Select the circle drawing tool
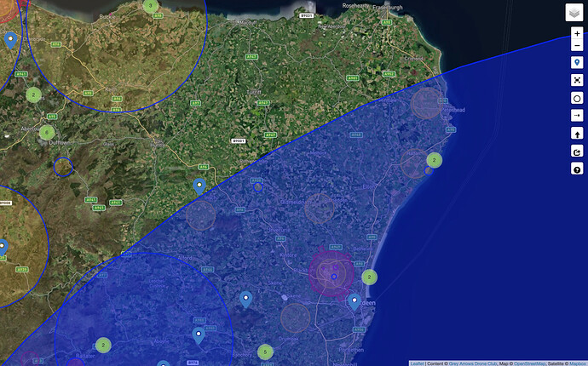Image resolution: width=588 pixels, height=366 pixels. pos(577,98)
